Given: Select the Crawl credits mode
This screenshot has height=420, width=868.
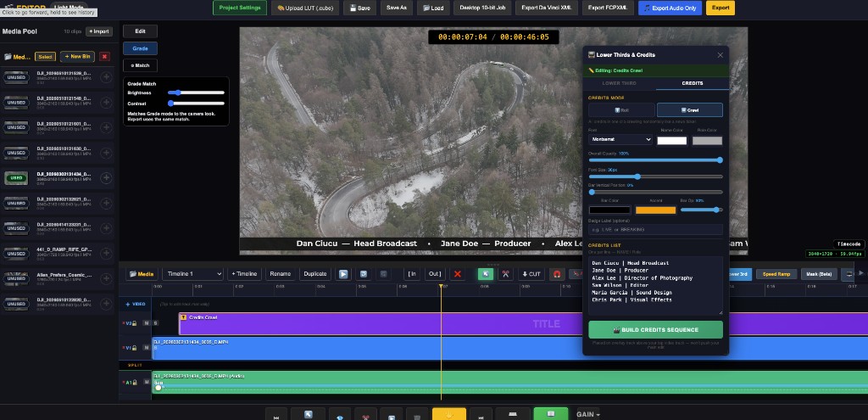Looking at the screenshot, I should [x=689, y=109].
